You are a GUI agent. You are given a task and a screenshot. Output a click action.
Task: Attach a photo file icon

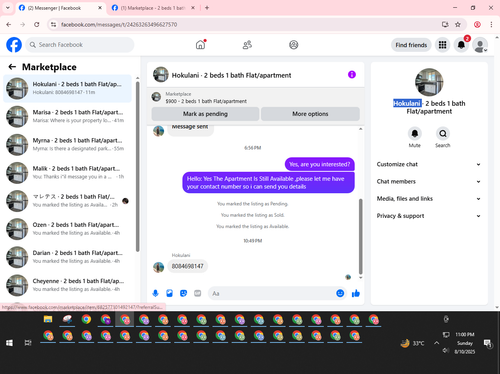coord(169,293)
